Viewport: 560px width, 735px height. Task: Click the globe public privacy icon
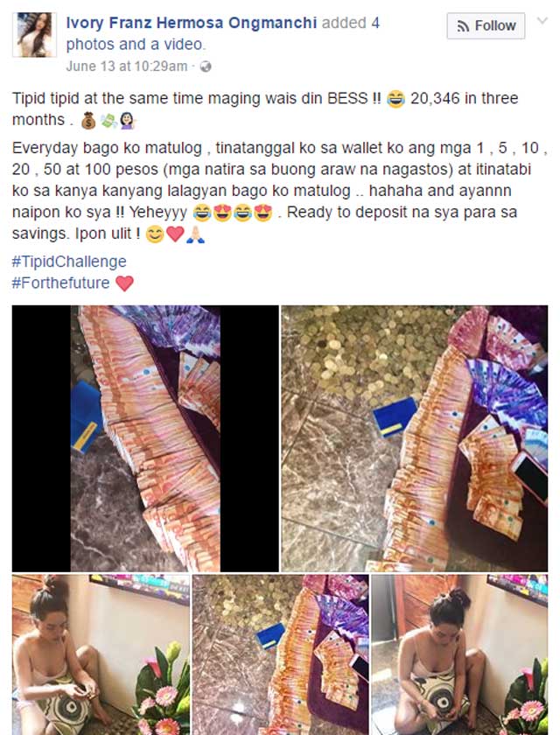(x=206, y=66)
